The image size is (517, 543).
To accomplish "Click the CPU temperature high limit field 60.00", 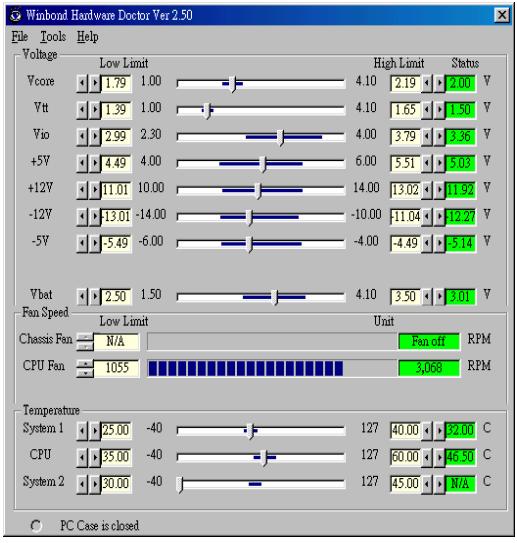I will [405, 457].
